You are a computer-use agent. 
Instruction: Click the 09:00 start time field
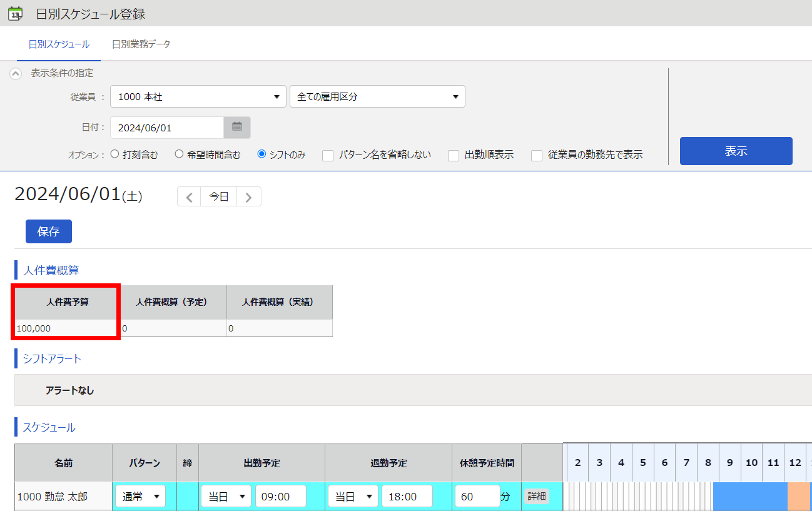click(280, 497)
